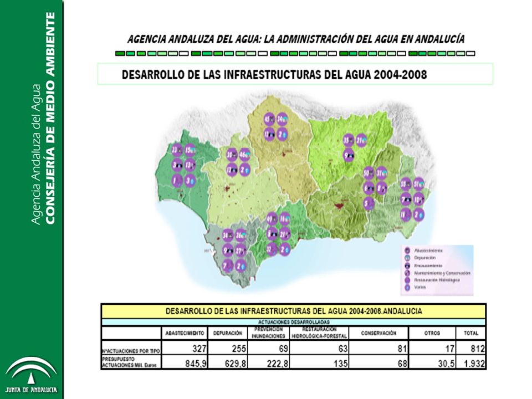The image size is (532, 399).
Task: Click the Varios legend icon
Action: click(x=407, y=288)
